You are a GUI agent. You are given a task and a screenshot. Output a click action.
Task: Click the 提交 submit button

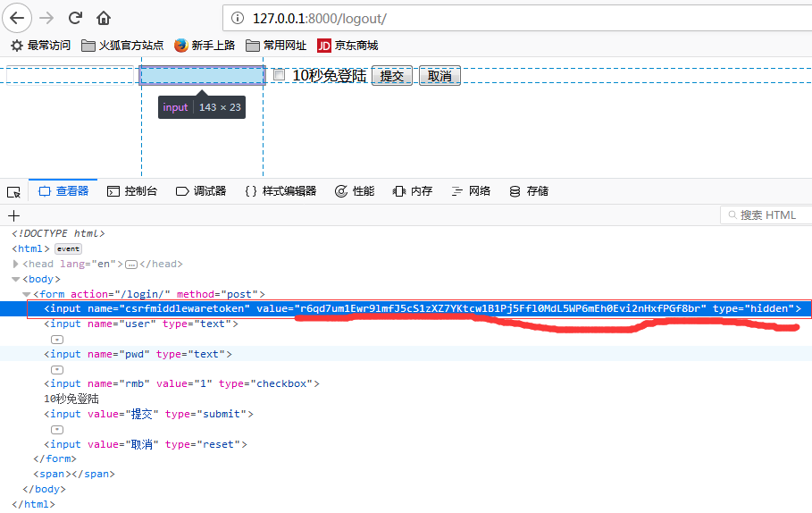(392, 76)
